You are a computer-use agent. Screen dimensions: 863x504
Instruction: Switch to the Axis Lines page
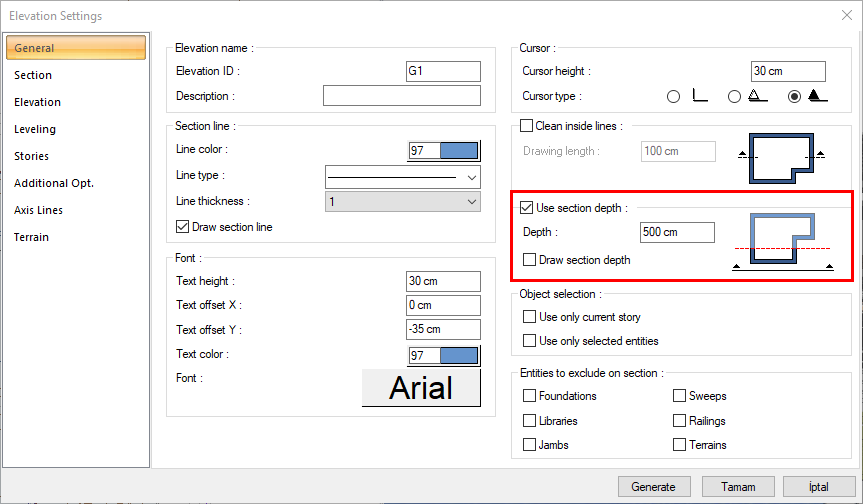pyautogui.click(x=38, y=210)
